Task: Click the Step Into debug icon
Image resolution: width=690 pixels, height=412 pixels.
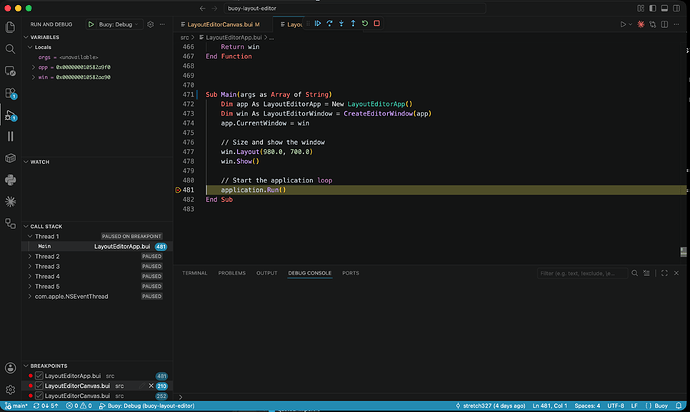Action: coord(341,23)
